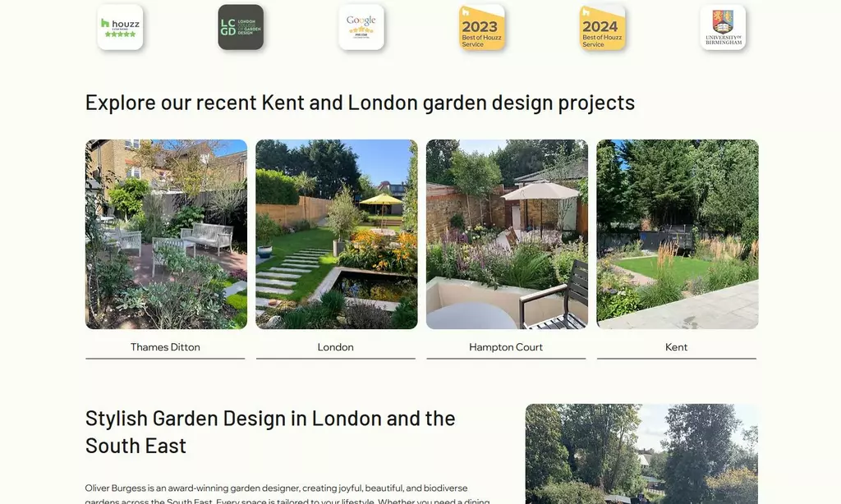
Task: Click the Oliver Burgess intro paragraph
Action: (x=287, y=494)
